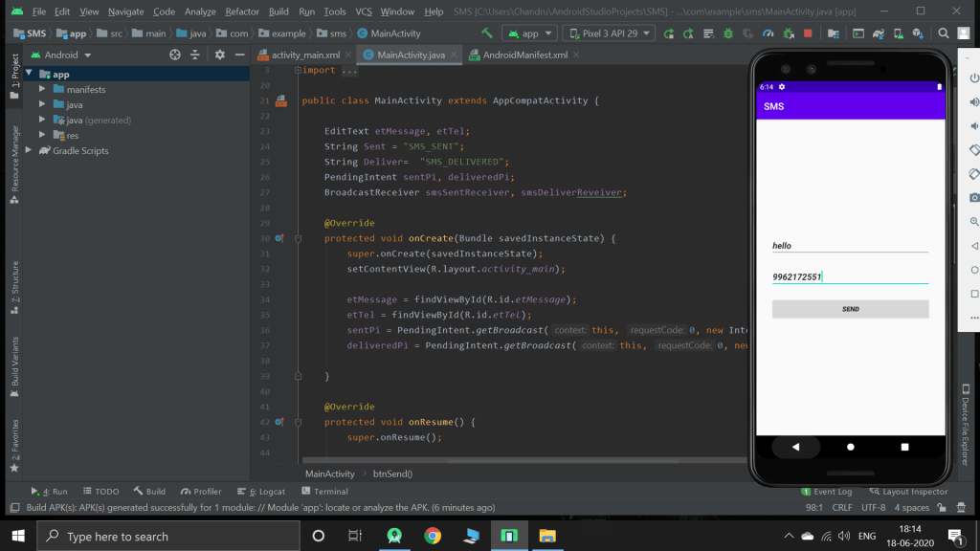Click the Search Everywhere magnifier icon
Screen dimensions: 980x551
pos(943,33)
